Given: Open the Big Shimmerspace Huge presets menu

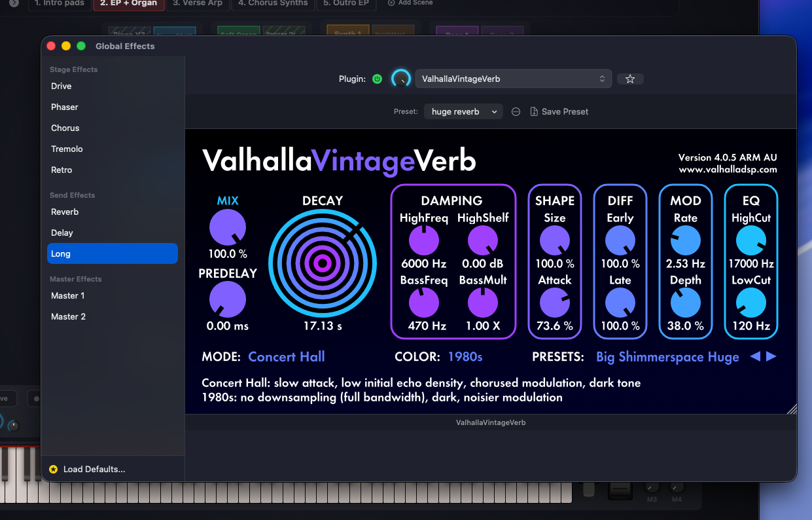Looking at the screenshot, I should click(x=667, y=357).
